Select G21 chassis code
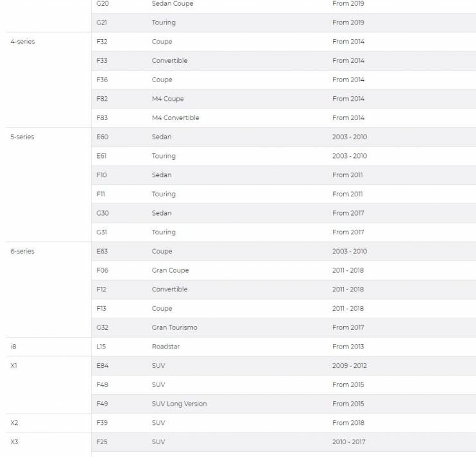476x457 pixels. [101, 22]
